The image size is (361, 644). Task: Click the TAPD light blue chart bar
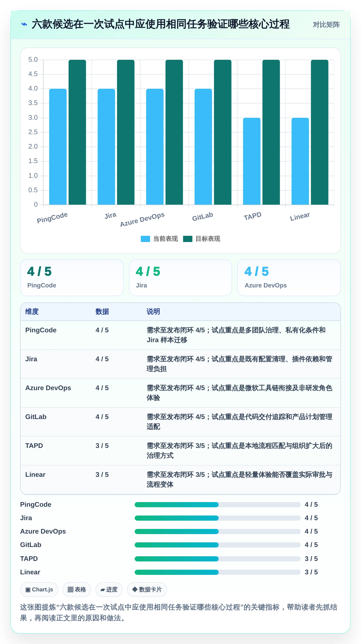(252, 161)
